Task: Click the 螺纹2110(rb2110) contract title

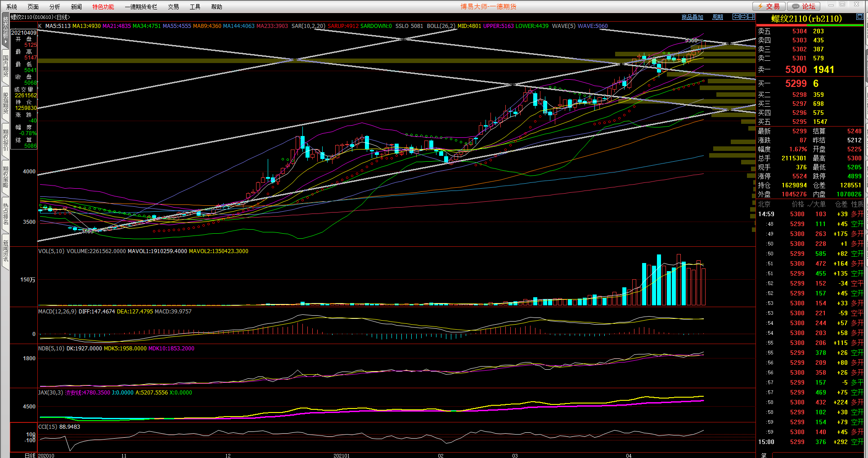Action: (806, 18)
